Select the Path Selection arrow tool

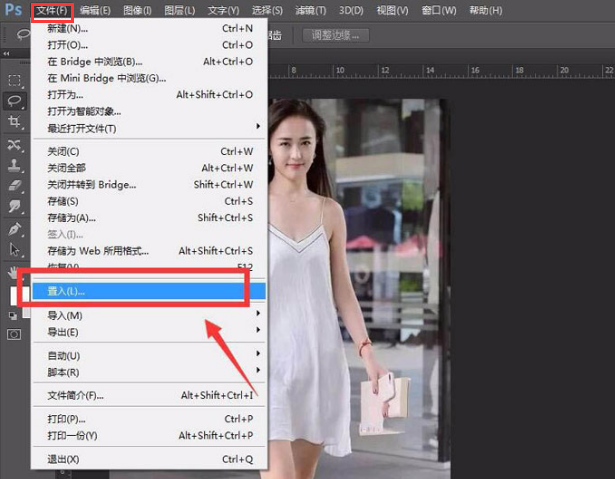(x=15, y=249)
